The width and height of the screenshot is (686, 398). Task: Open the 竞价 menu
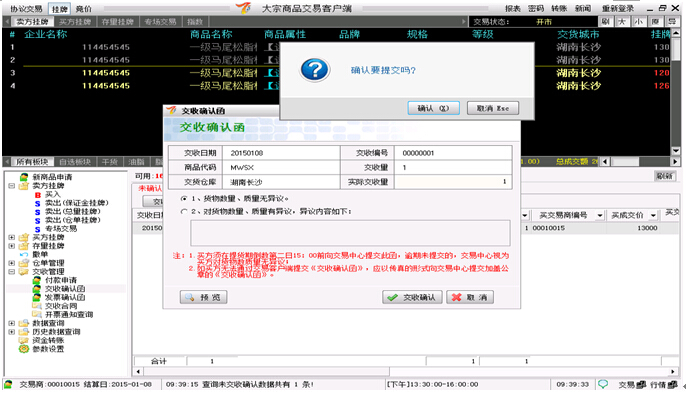tap(84, 9)
